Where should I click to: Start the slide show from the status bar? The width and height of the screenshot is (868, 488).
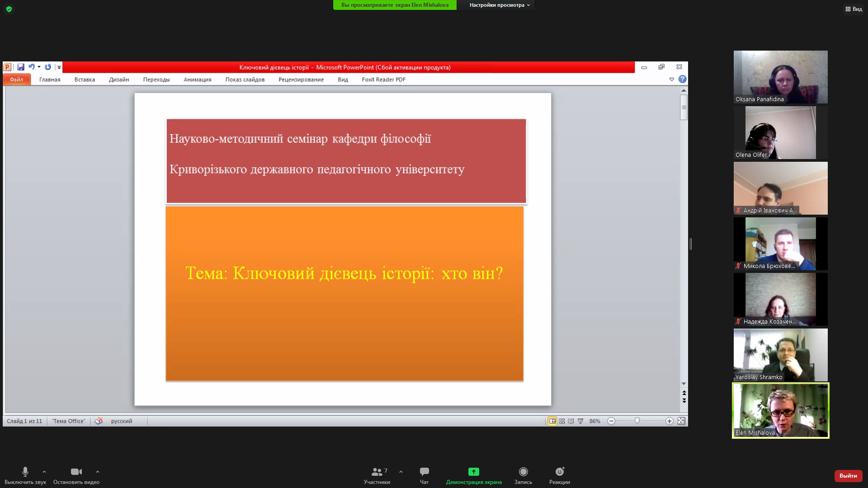(x=580, y=421)
